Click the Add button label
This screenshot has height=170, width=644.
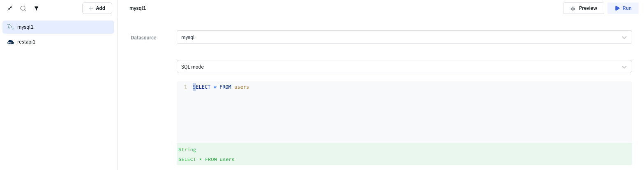pyautogui.click(x=100, y=8)
